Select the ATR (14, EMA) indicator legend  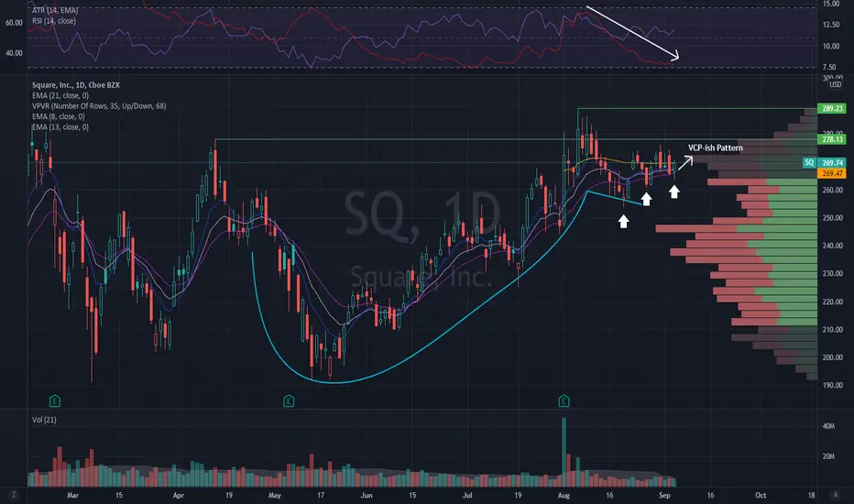[54, 10]
